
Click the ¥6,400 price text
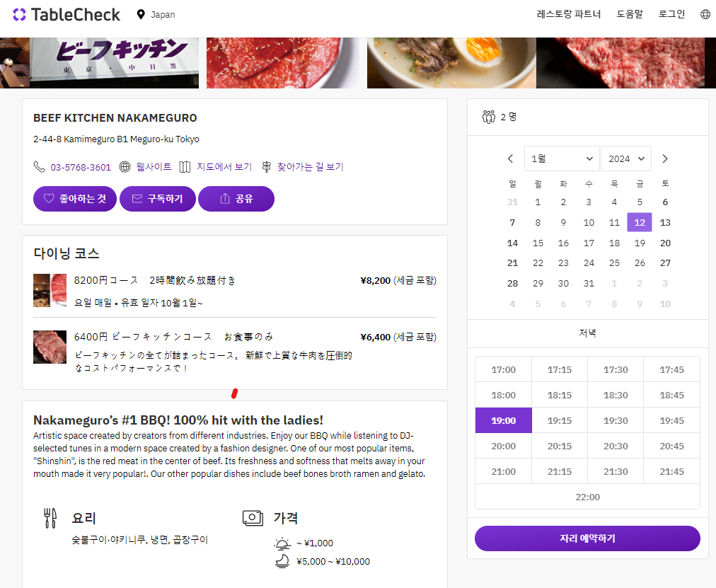(x=376, y=337)
